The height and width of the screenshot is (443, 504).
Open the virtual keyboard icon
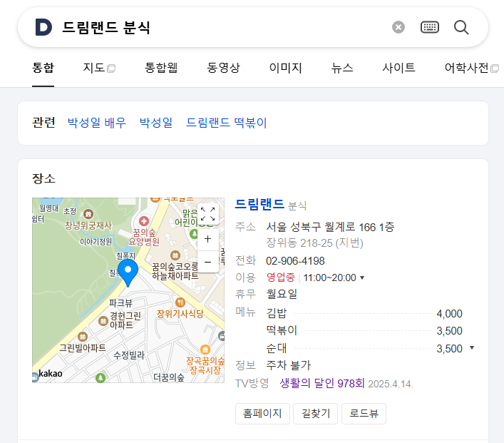pyautogui.click(x=430, y=27)
